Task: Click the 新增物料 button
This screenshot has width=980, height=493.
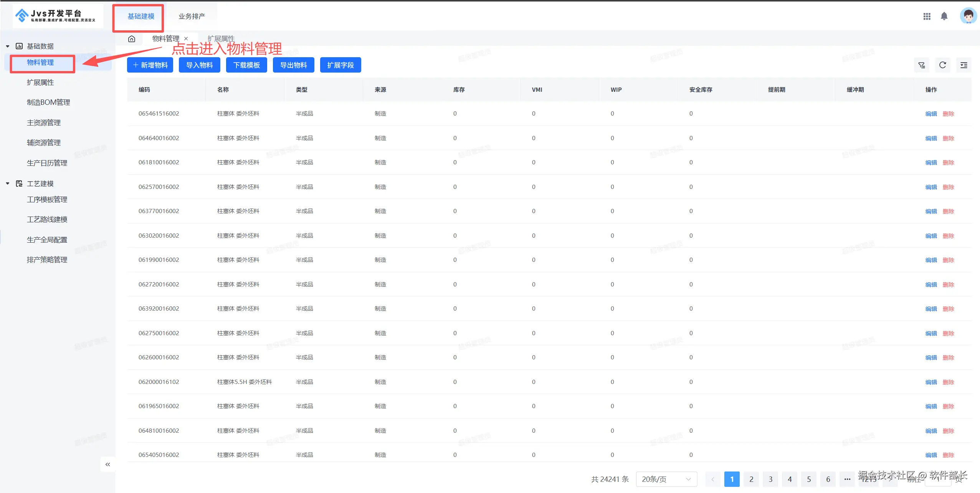Action: [x=150, y=65]
